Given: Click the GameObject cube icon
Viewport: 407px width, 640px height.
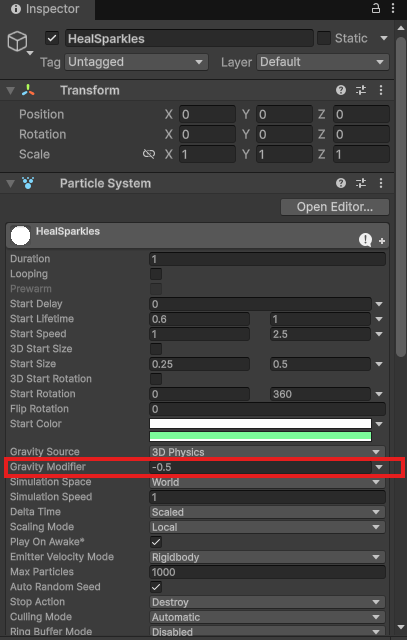Looking at the screenshot, I should point(18,42).
